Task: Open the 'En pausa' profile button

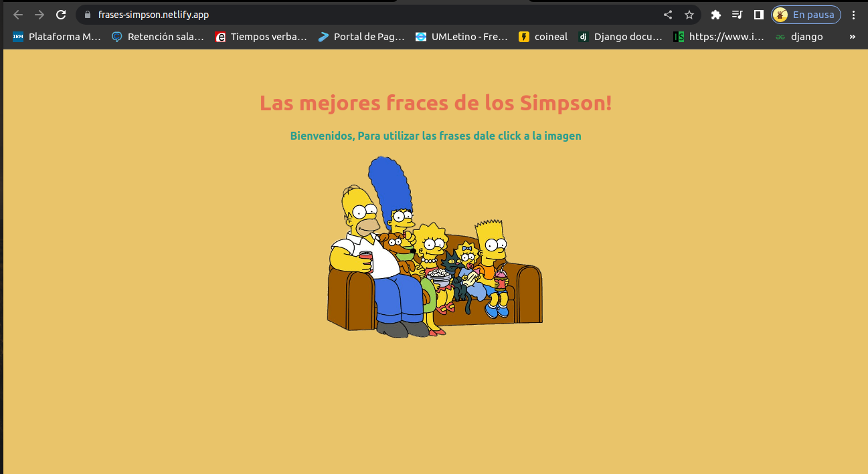Action: click(x=806, y=15)
